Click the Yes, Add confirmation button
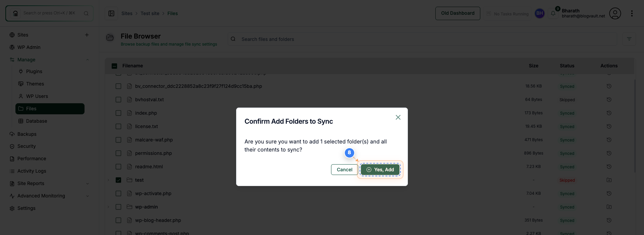This screenshot has height=235, width=644. pyautogui.click(x=380, y=170)
